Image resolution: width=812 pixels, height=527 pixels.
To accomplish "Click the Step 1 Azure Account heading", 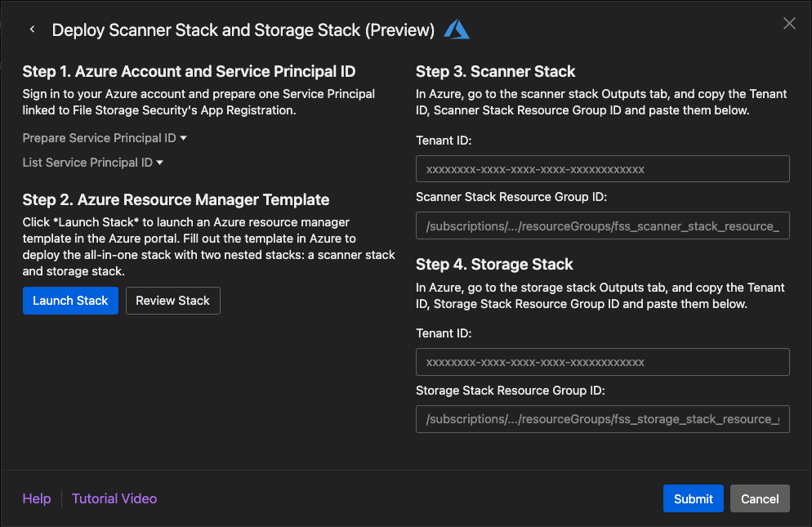I will click(189, 71).
